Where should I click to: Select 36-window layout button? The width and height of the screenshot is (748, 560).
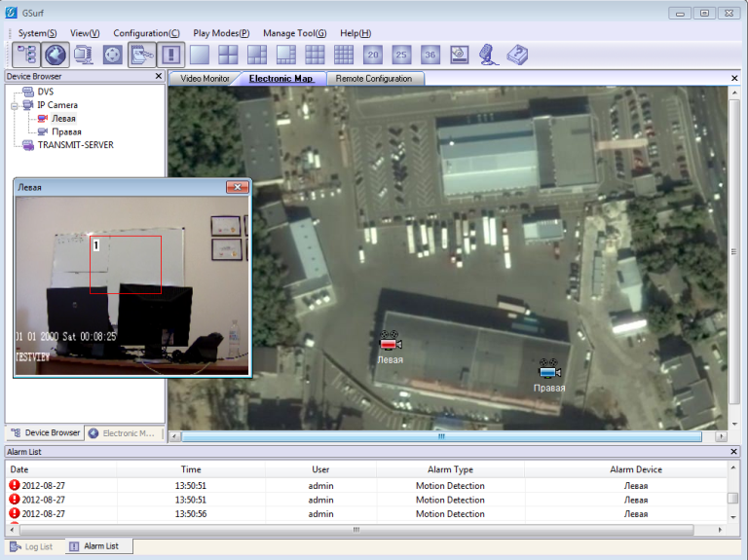click(430, 55)
